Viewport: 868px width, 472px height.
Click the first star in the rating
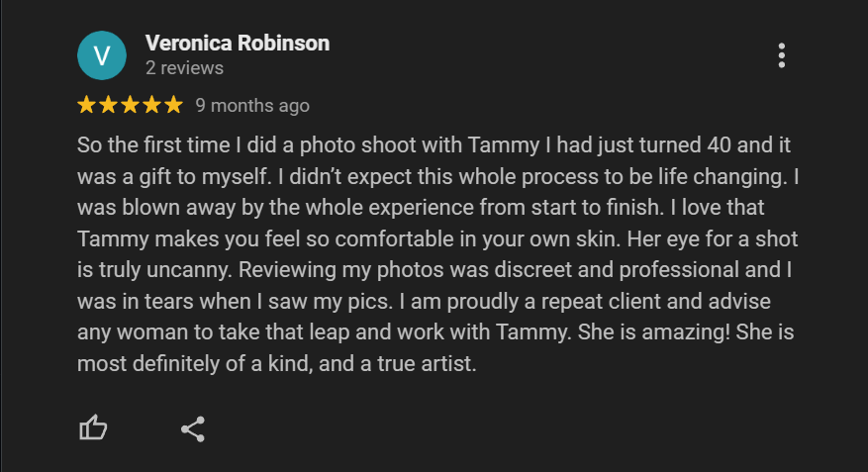86,105
